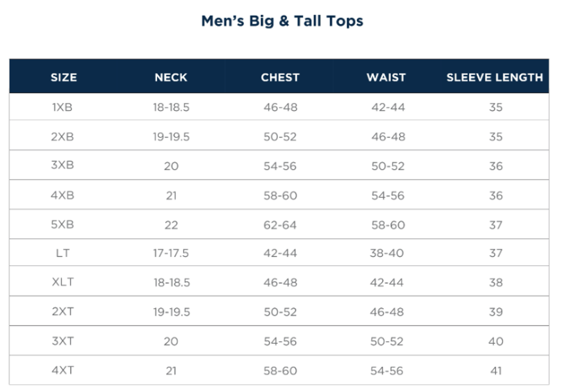This screenshot has width=561, height=392.
Task: Click the 5XB size label
Action: [62, 224]
